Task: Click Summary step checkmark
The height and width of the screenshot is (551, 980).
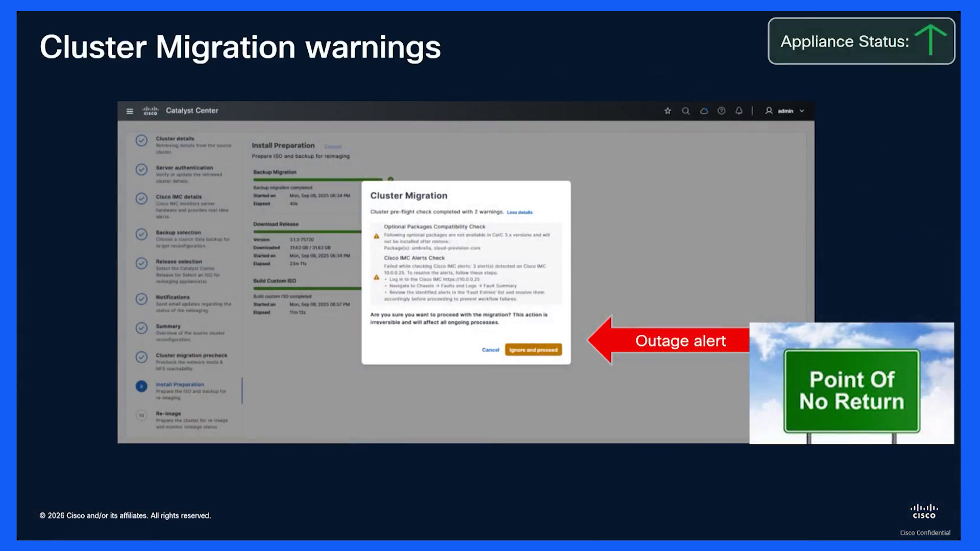Action: coord(141,328)
